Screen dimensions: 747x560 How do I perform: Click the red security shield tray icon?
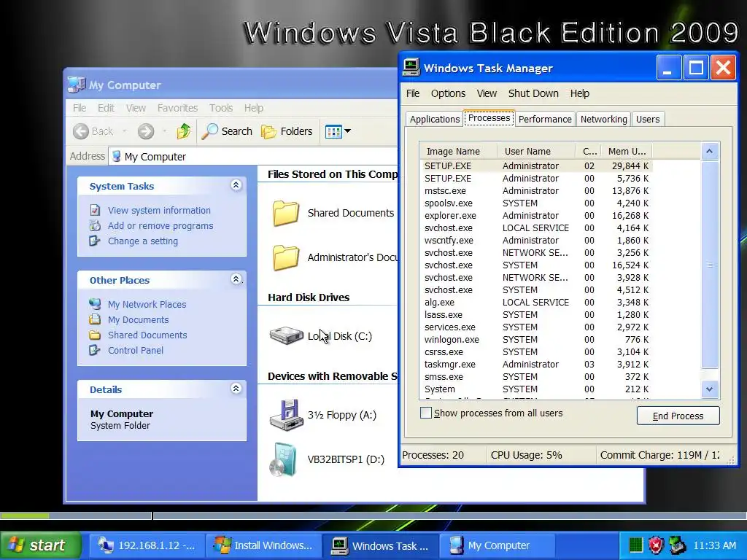tap(656, 545)
